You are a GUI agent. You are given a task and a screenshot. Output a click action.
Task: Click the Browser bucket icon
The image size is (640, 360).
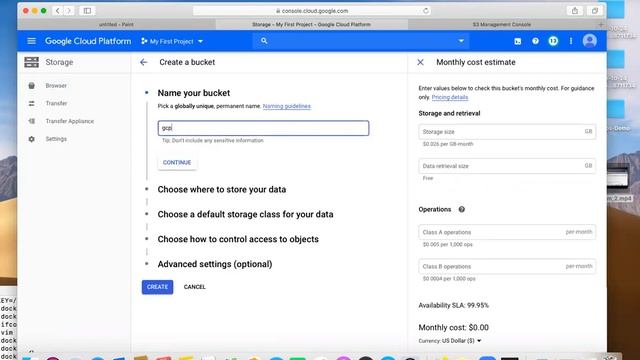[31, 86]
